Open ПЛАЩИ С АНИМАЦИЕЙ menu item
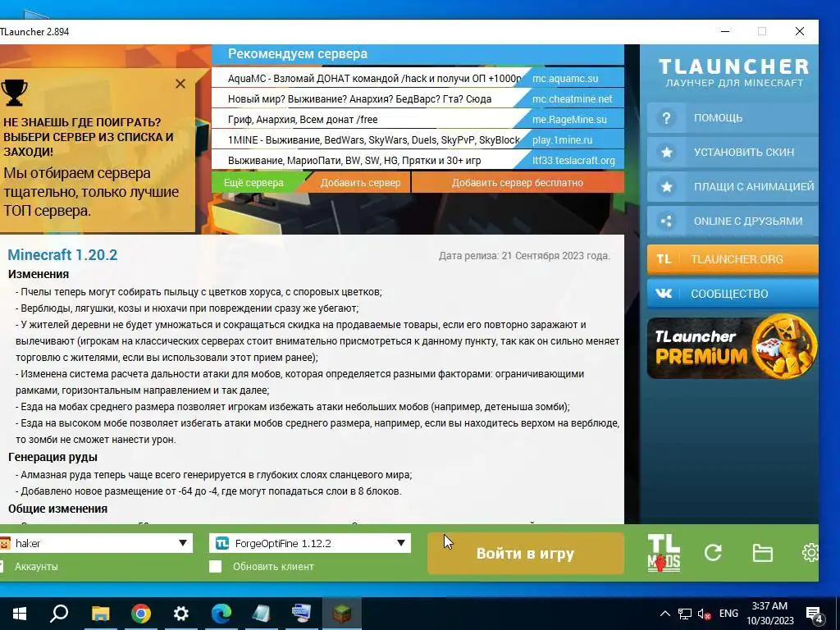Viewport: 840px width, 630px height. (x=733, y=187)
